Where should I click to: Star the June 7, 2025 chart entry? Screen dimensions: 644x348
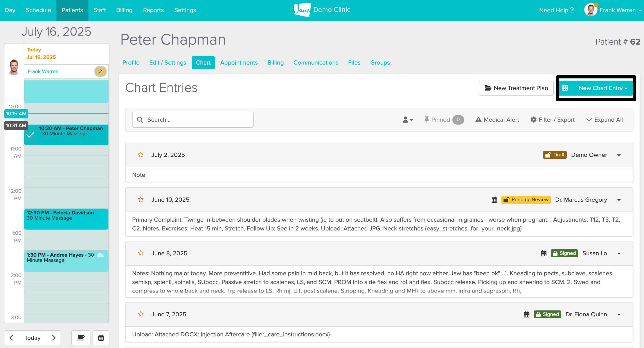click(x=141, y=314)
